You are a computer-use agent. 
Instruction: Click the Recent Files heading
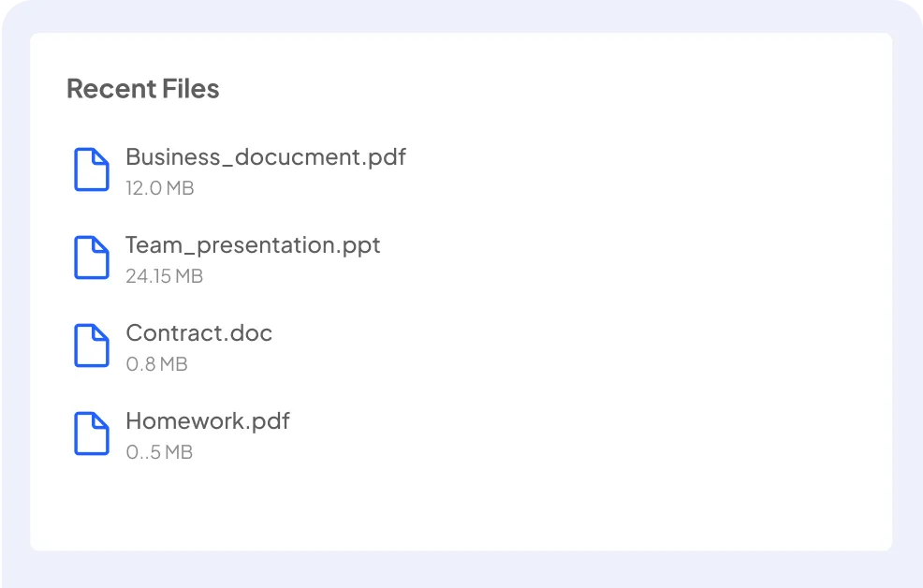pos(142,88)
